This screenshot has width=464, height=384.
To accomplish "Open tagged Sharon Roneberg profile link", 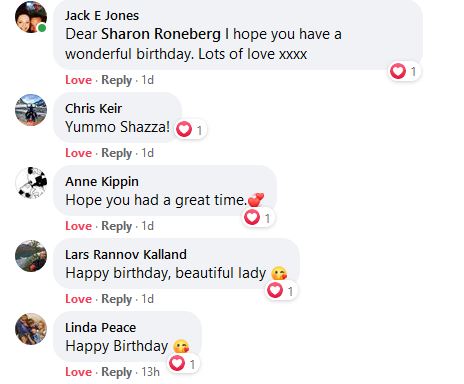I will [x=161, y=34].
